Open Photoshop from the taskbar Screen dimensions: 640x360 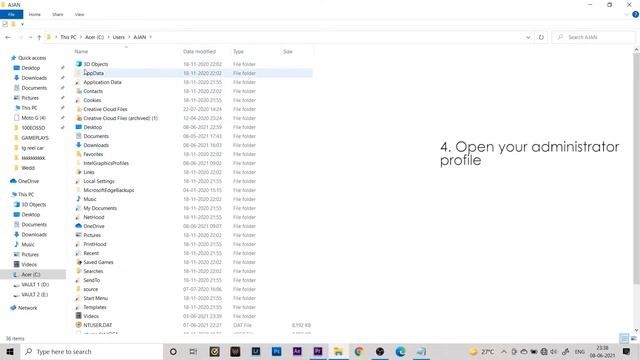[277, 351]
